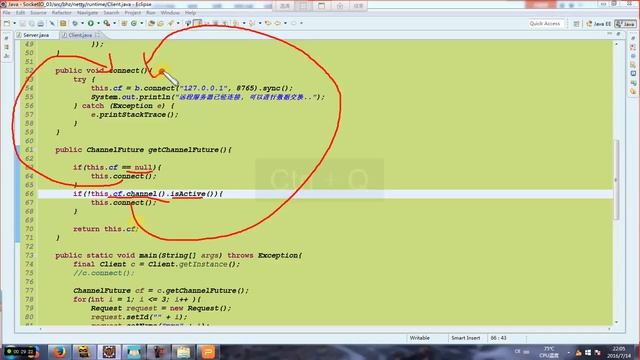Open the notepad app in the taskbar
The width and height of the screenshot is (640, 360).
(x=183, y=352)
